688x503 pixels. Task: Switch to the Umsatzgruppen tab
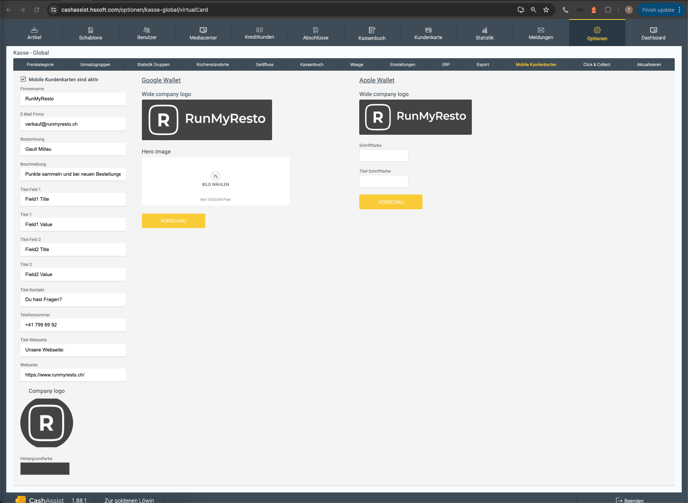coord(95,65)
